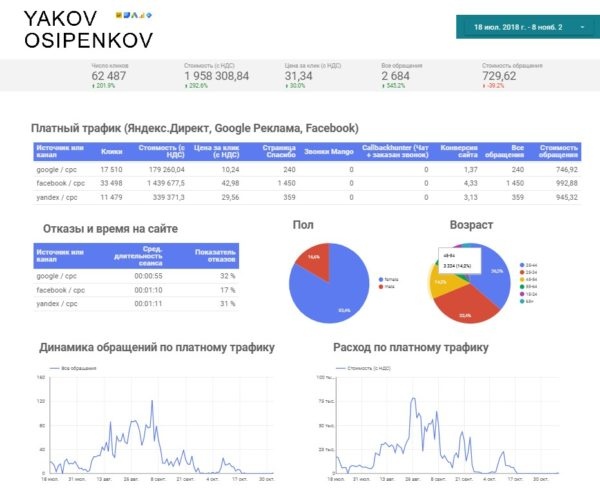Click the 45-54 legend swatch in age chart
The height and width of the screenshot is (493, 600).
pos(522,279)
